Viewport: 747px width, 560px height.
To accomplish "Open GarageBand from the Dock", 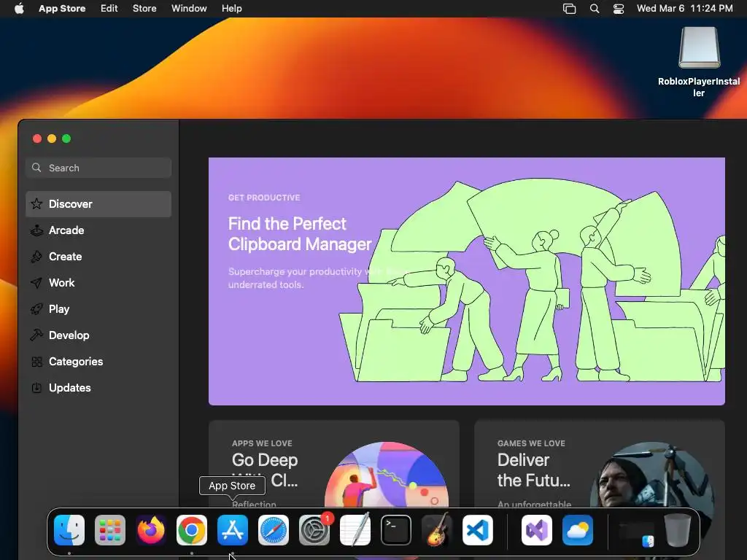I will point(437,530).
